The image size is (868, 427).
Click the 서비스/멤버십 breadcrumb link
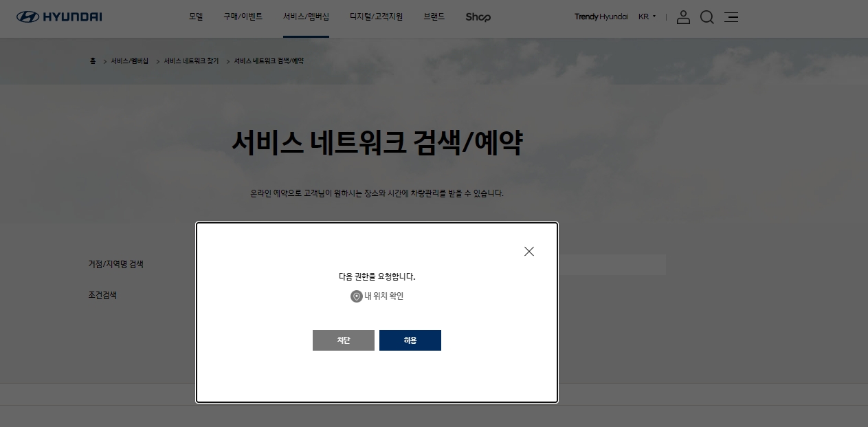pos(129,61)
